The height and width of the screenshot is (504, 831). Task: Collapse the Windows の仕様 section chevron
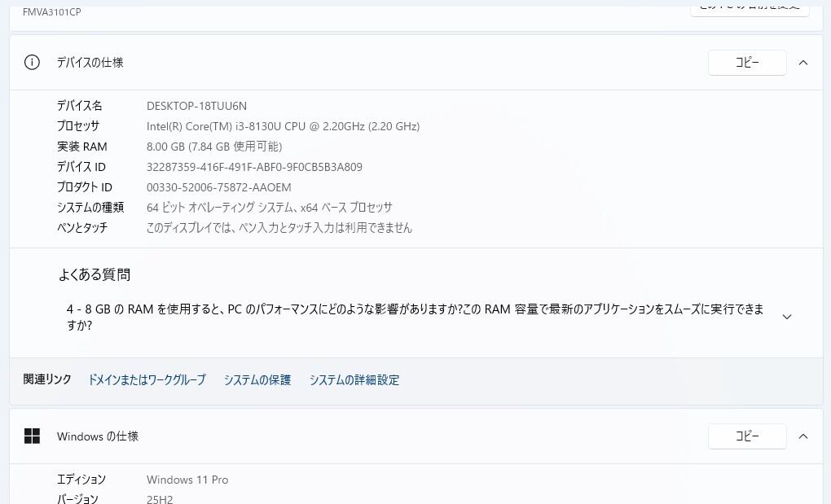pyautogui.click(x=803, y=436)
